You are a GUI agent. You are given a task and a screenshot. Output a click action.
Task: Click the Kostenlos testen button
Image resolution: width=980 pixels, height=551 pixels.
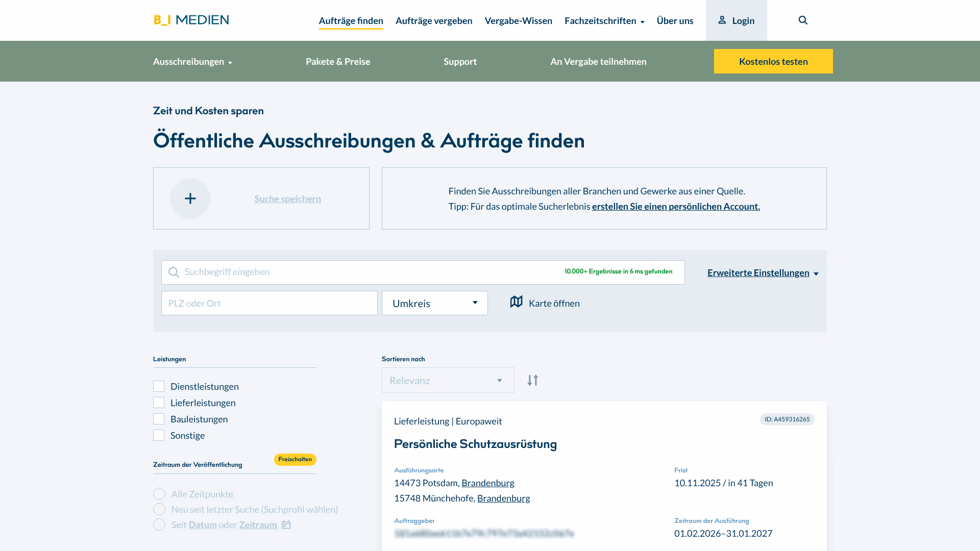click(773, 61)
